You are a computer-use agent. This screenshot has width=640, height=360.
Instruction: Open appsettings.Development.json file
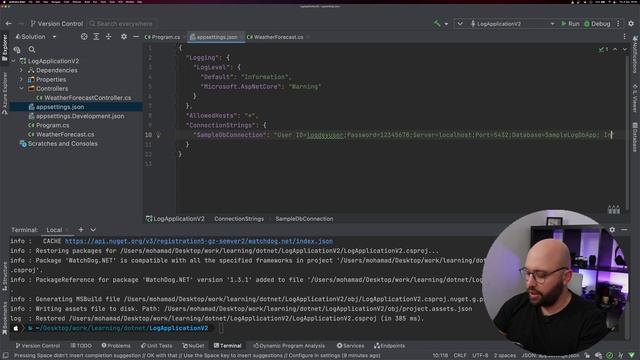76,116
